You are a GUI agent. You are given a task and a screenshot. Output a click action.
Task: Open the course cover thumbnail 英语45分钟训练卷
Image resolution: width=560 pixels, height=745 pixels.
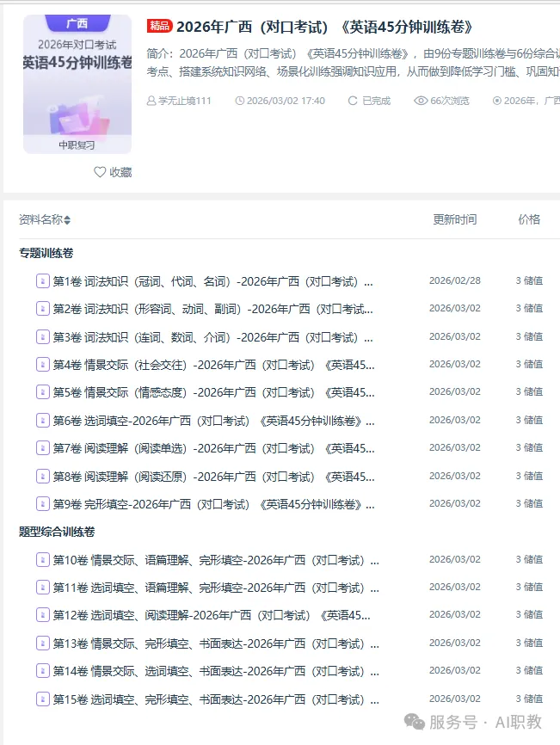(x=77, y=83)
